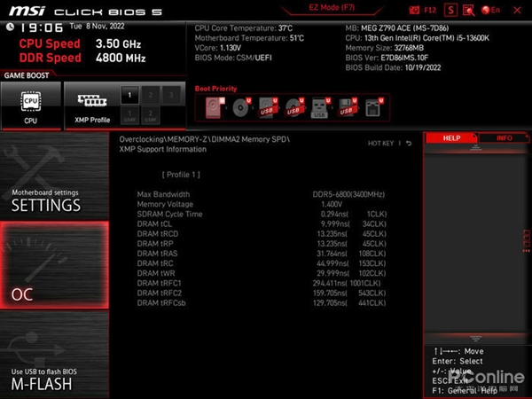Select the DRAM tRAS row label

point(157,254)
